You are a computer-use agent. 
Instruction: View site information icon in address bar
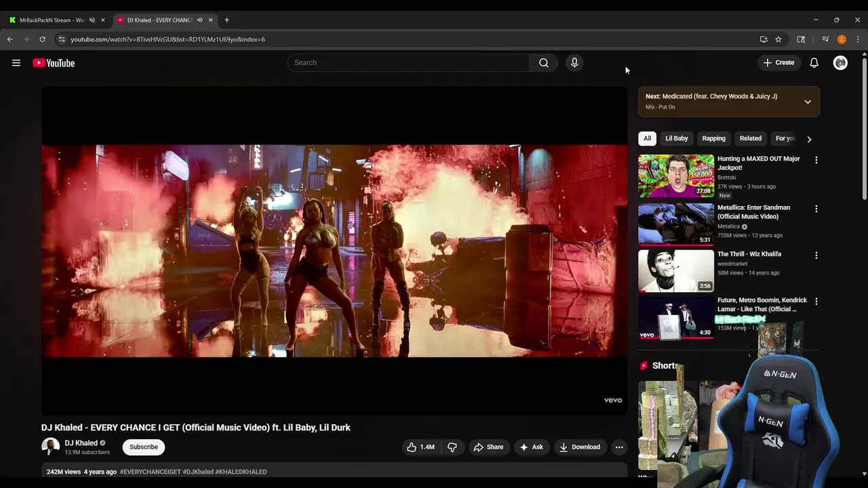[62, 39]
